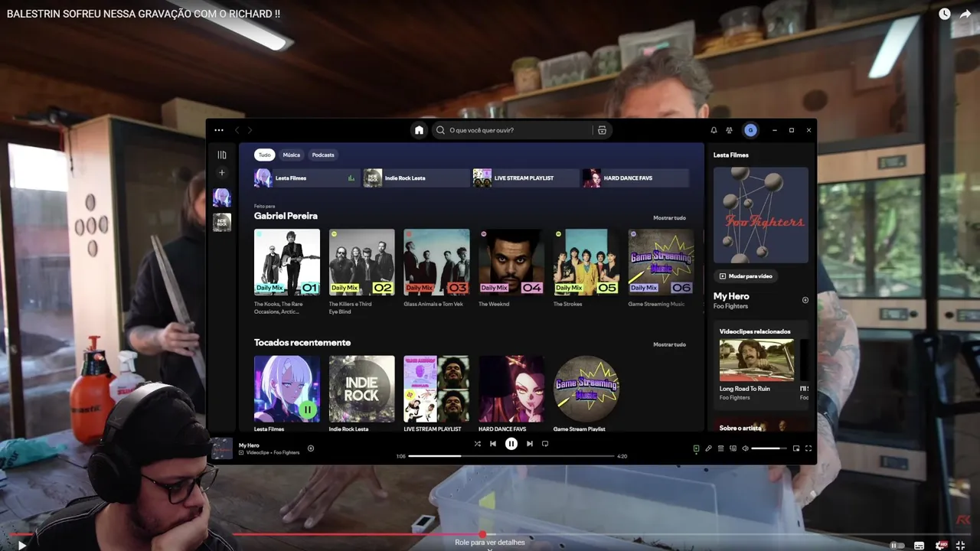
Task: Open friend activity icon
Action: 729,130
